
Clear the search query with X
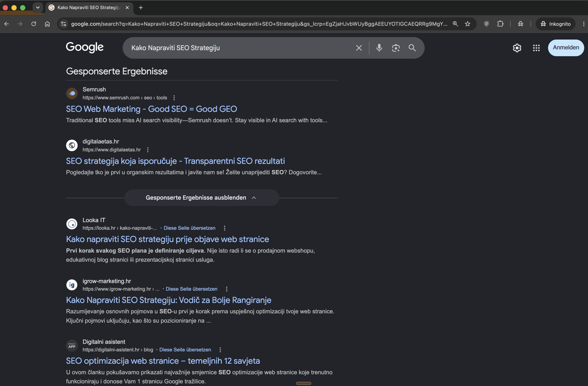point(359,48)
